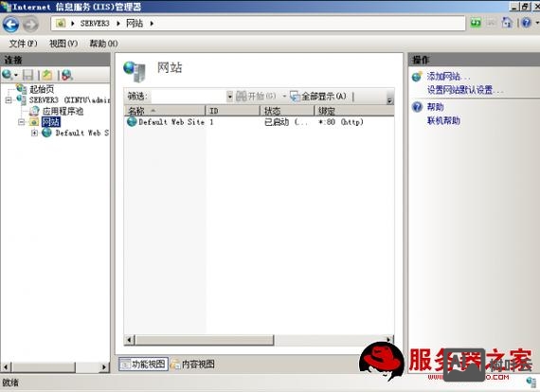The width and height of the screenshot is (540, 392).
Task: Go back with the blue back arrow
Action: [x=11, y=24]
